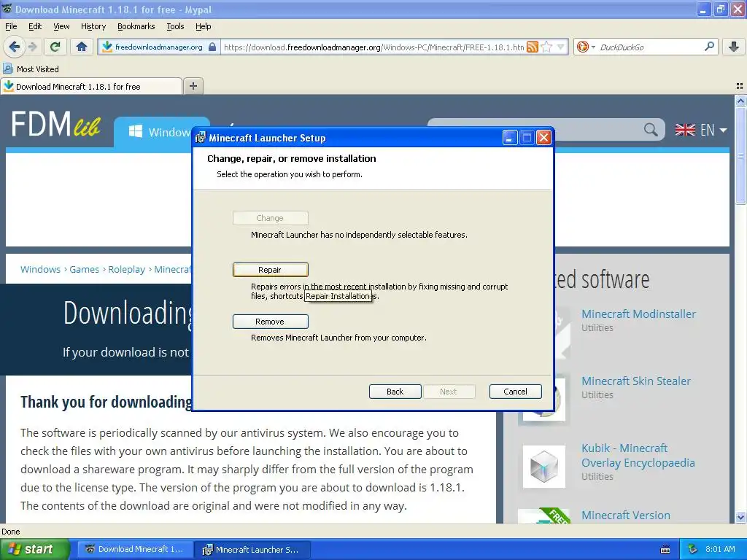The height and width of the screenshot is (560, 747).
Task: Open browser downloads arrow button
Action: 734,47
